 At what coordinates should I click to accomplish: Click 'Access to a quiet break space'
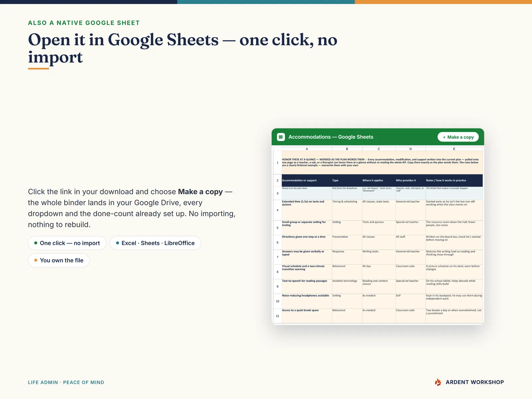[x=307, y=316]
